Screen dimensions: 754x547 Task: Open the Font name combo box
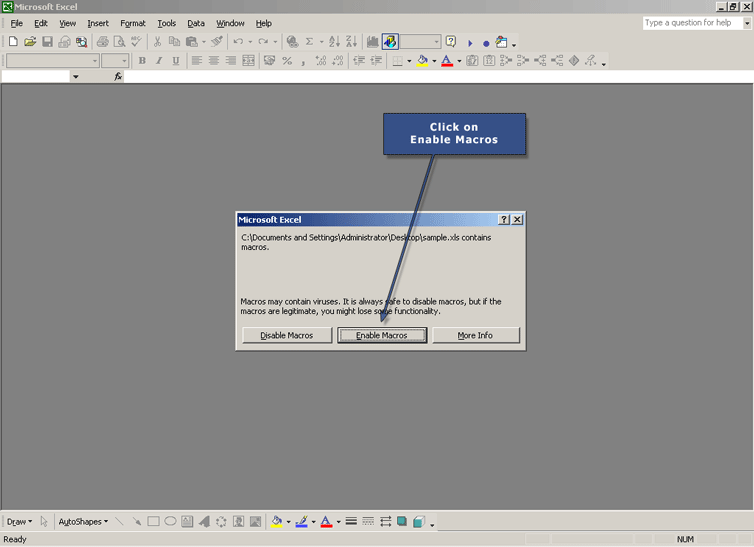(52, 61)
